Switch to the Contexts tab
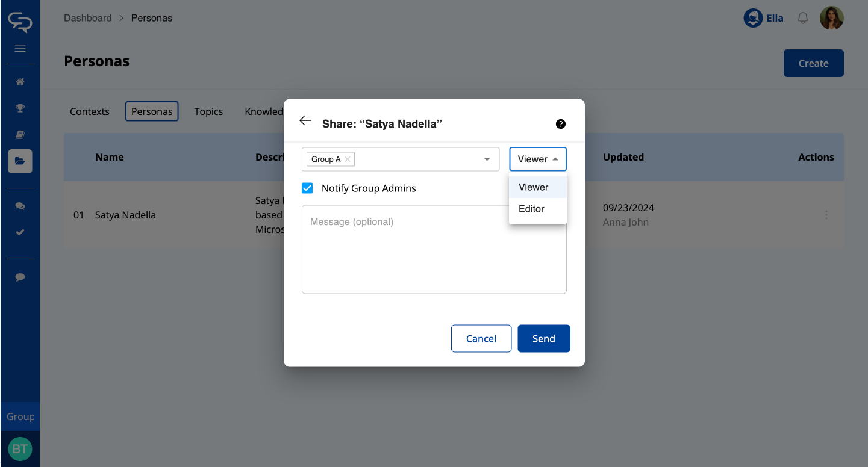Viewport: 868px width, 467px height. click(x=90, y=111)
